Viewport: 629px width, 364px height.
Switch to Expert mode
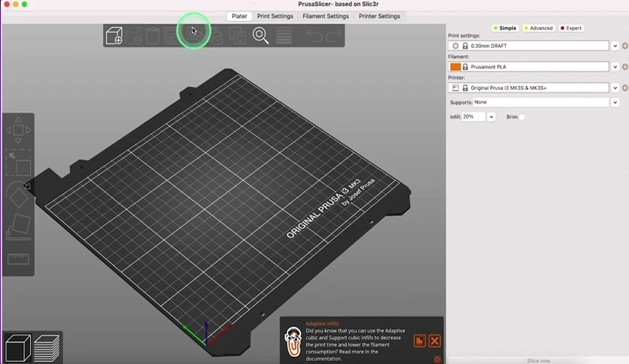pyautogui.click(x=571, y=28)
